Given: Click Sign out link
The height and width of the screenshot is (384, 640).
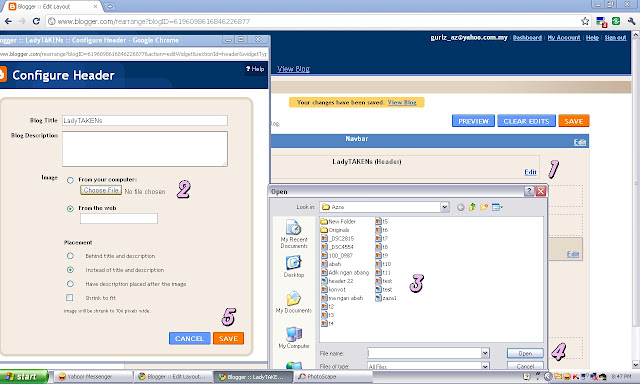Looking at the screenshot, I should (x=615, y=38).
